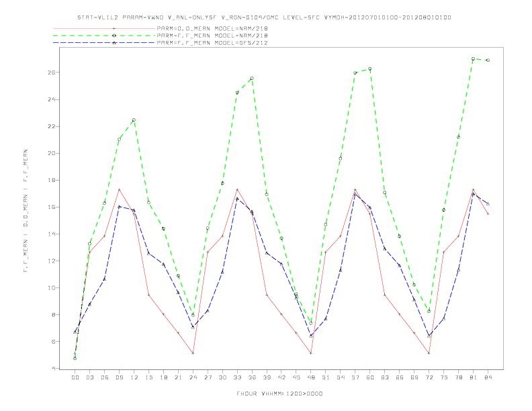
Task: Click the chart title starting with STAT=VL1L2
Action: (264, 17)
